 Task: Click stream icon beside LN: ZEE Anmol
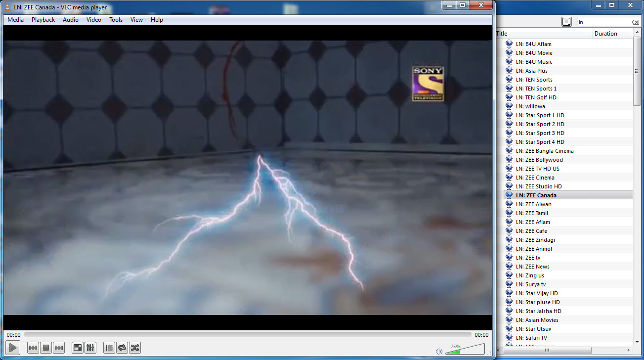pyautogui.click(x=509, y=249)
